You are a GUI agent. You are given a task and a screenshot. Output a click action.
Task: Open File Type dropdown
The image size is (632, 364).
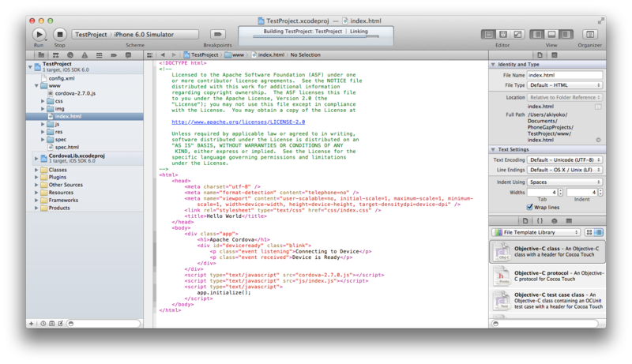point(565,85)
